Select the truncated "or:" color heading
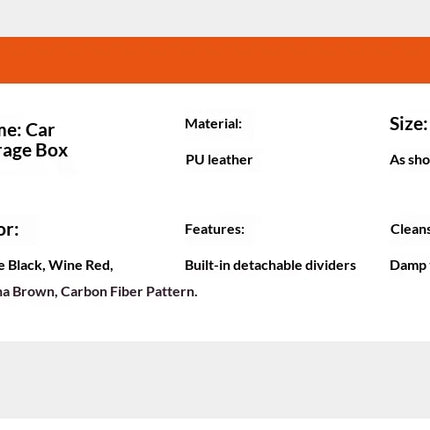Image resolution: width=430 pixels, height=430 pixels. 9,230
